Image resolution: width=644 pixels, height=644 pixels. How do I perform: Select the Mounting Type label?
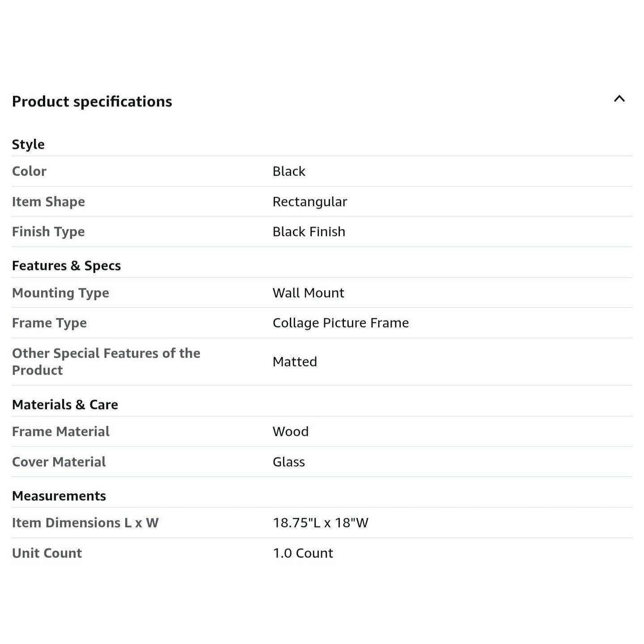pos(60,293)
